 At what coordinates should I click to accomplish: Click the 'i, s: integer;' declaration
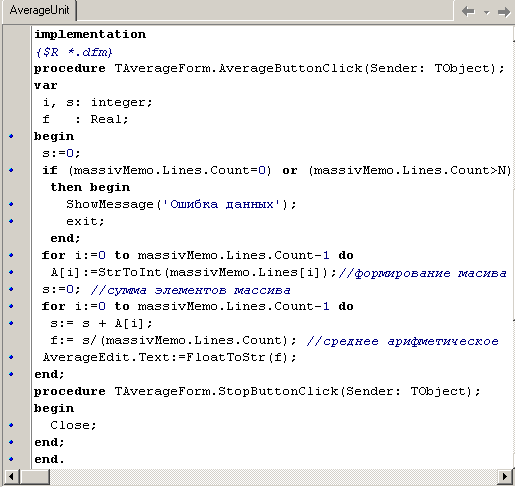(x=97, y=102)
